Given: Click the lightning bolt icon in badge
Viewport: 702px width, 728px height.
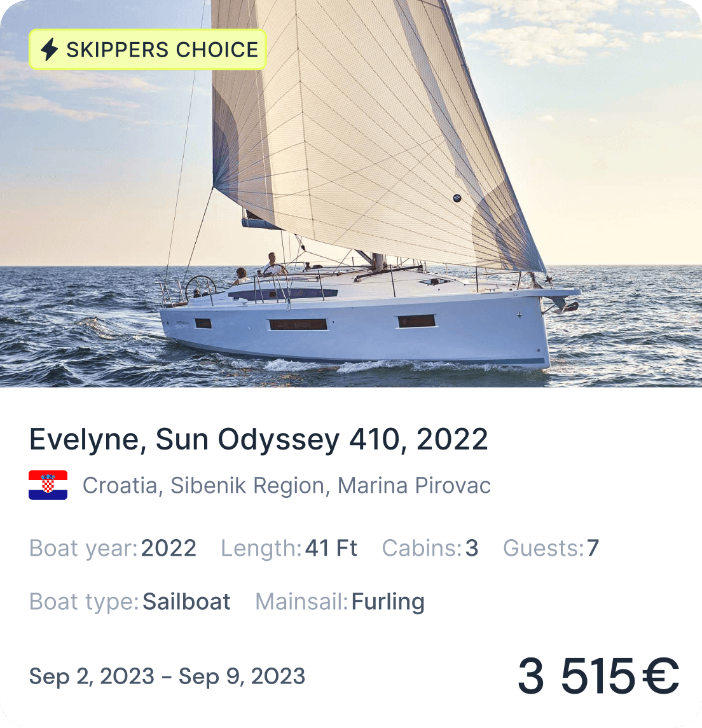Looking at the screenshot, I should 49,49.
